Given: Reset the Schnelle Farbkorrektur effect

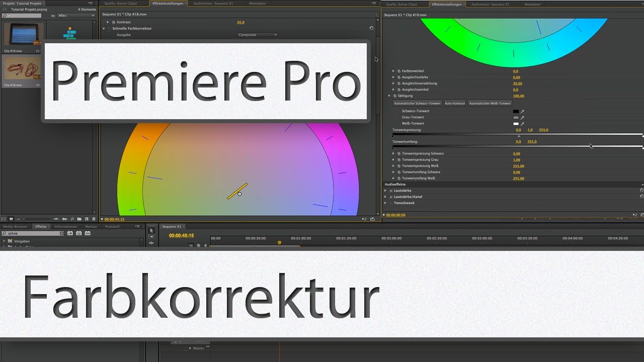Looking at the screenshot, I should tap(371, 29).
